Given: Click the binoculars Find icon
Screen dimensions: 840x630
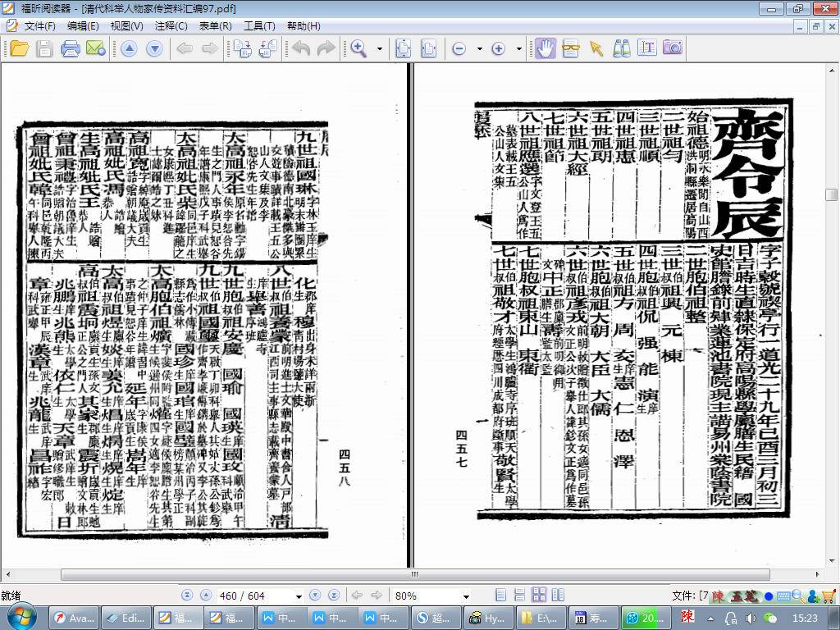Looking at the screenshot, I should click(622, 48).
